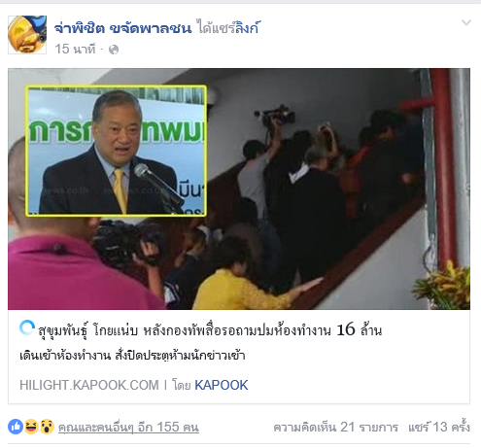Click the article description text เดินเข้าห้องทำงาน
This screenshot has height=448, width=481.
[132, 356]
